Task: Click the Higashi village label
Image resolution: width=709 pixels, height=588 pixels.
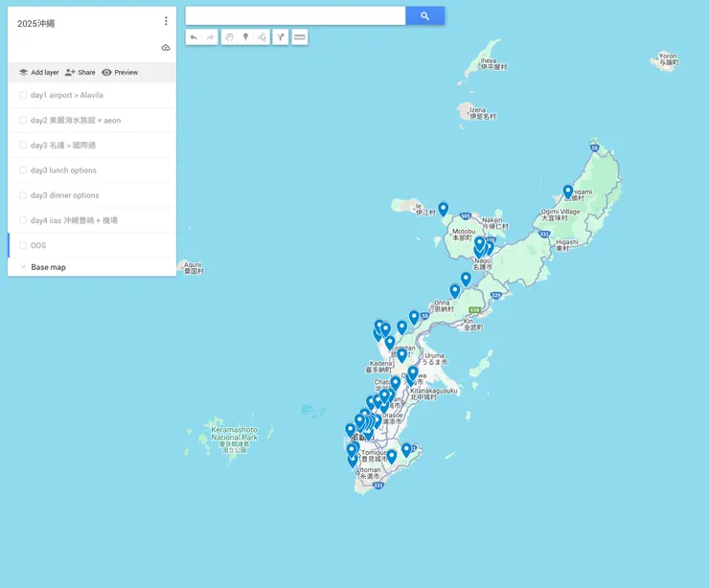Action: pyautogui.click(x=566, y=245)
